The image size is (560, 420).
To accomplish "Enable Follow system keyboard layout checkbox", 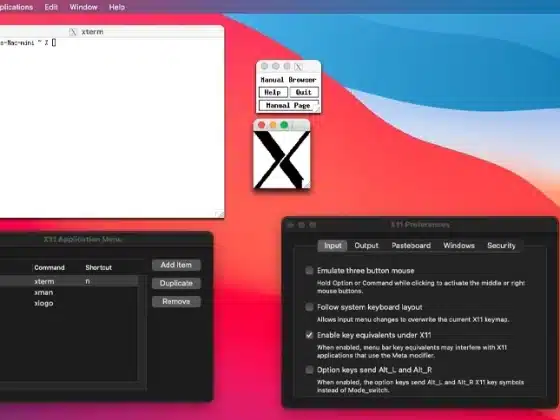I will 309,307.
